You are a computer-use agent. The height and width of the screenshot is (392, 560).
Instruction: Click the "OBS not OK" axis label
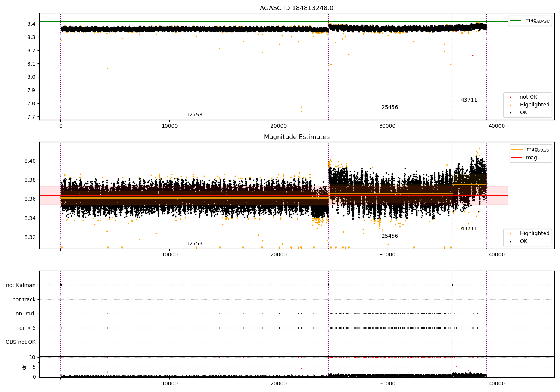21,342
